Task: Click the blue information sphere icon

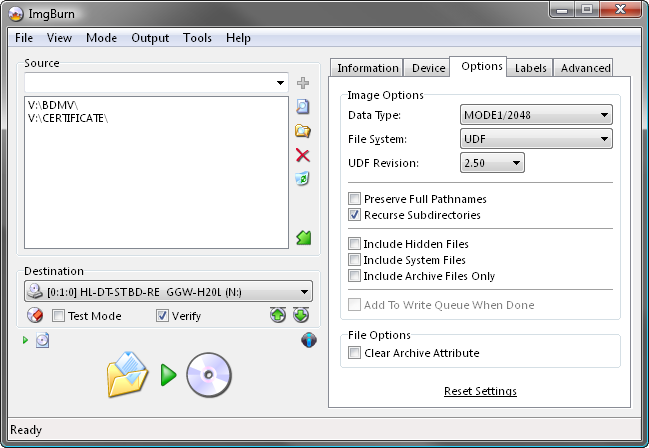Action: (x=309, y=340)
